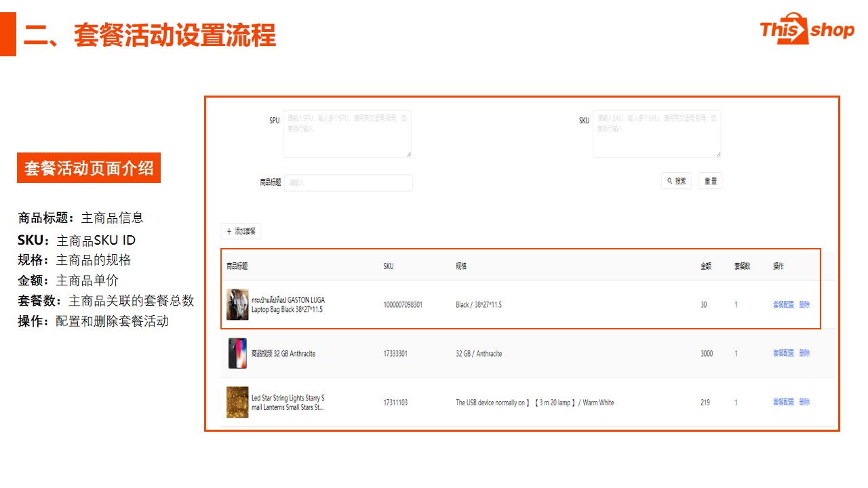The width and height of the screenshot is (868, 488).
Task: Click the 重置 reset button
Action: coord(711,181)
